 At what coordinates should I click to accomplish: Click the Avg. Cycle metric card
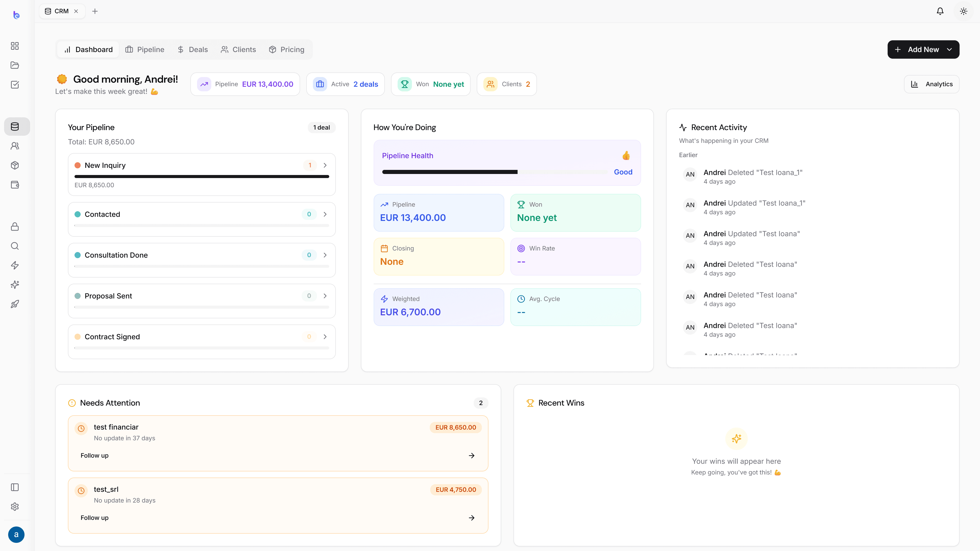click(575, 307)
